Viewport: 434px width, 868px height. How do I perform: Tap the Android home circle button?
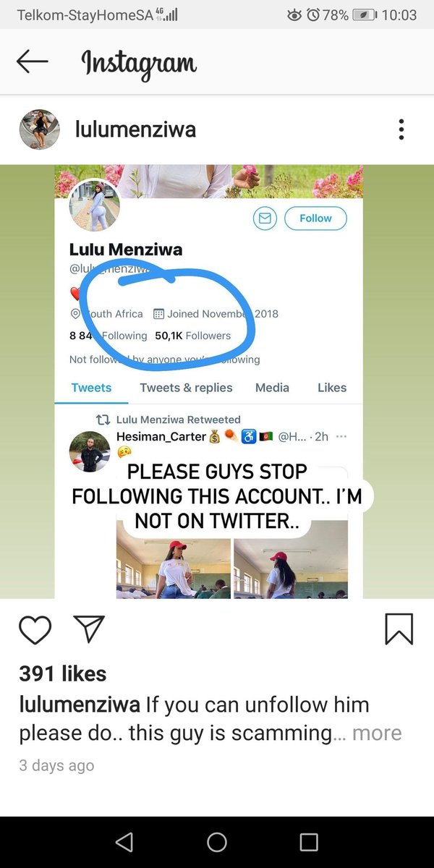coord(217,841)
